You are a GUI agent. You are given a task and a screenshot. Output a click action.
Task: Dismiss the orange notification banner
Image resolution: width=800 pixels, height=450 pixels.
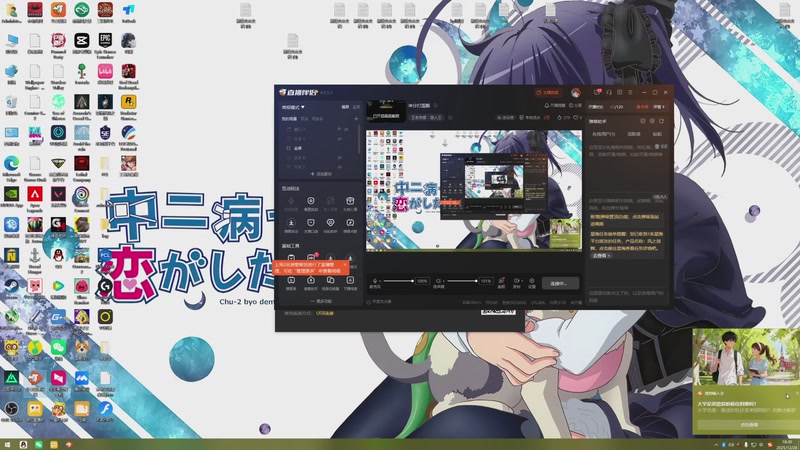(x=345, y=264)
